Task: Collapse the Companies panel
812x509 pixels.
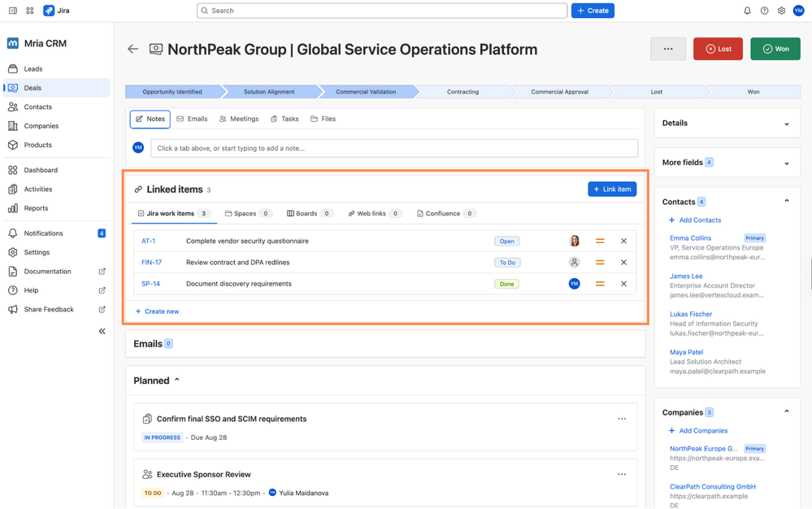Action: [x=787, y=411]
